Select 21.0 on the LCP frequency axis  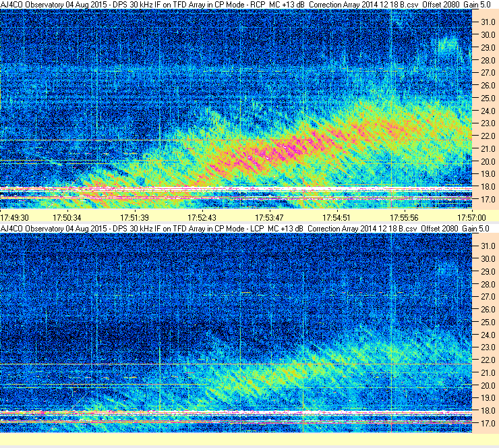(488, 373)
